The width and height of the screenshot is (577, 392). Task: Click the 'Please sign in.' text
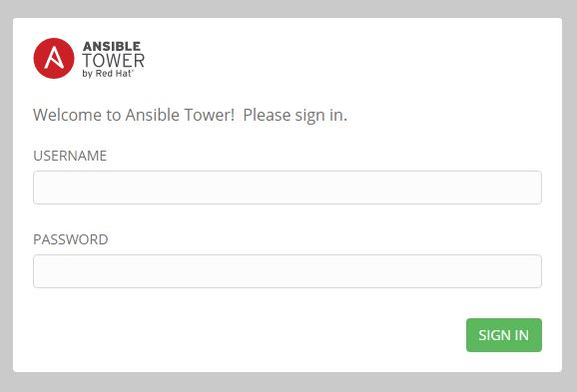[x=295, y=115]
